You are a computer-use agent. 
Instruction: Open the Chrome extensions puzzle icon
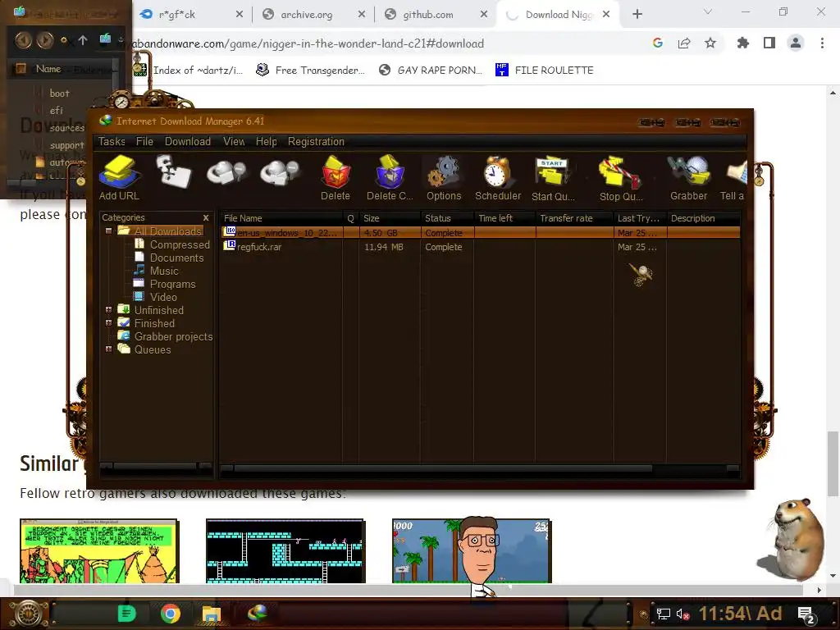coord(743,43)
